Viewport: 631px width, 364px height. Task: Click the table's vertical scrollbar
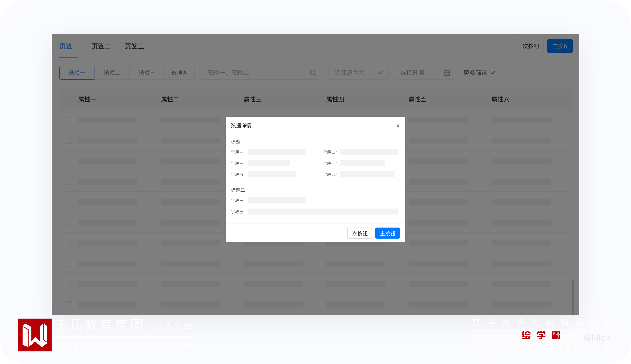[573, 297]
